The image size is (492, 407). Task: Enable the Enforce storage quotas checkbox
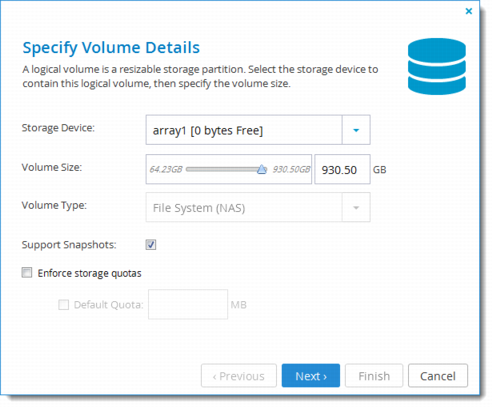pos(27,272)
